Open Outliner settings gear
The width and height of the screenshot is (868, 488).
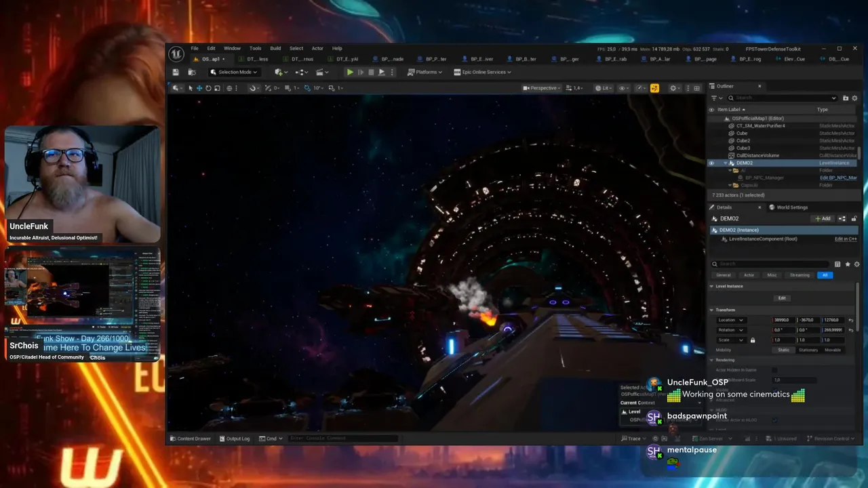point(855,98)
